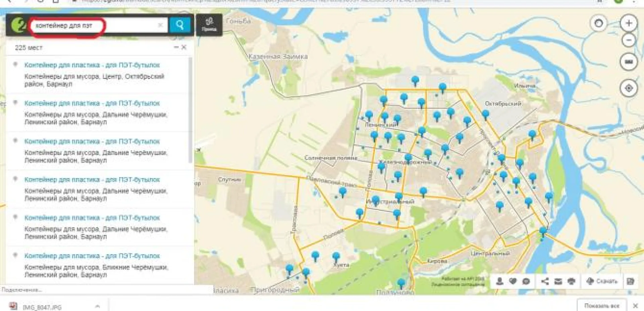Zoom out the map with minus
This screenshot has width=644, height=311.
point(629,41)
